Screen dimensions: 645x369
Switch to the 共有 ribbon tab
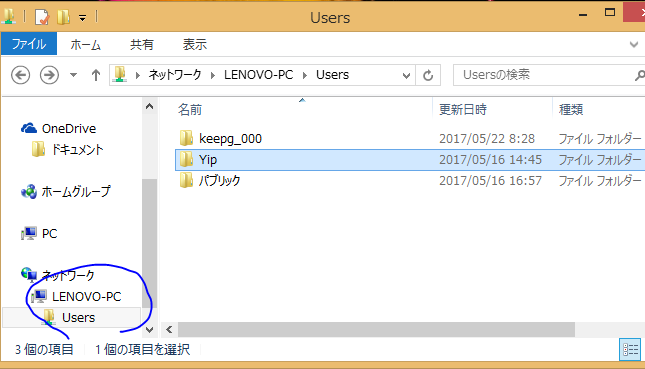pos(142,44)
